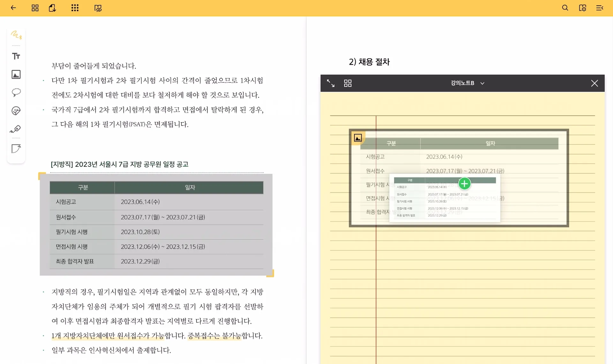613x364 pixels.
Task: Toggle the read-only edit mode icon
Action: (98, 8)
